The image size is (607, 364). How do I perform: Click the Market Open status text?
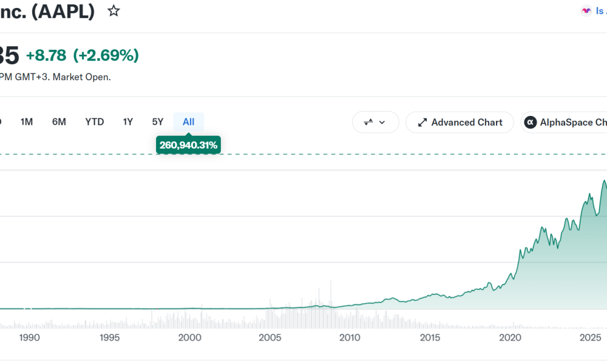pyautogui.click(x=82, y=77)
